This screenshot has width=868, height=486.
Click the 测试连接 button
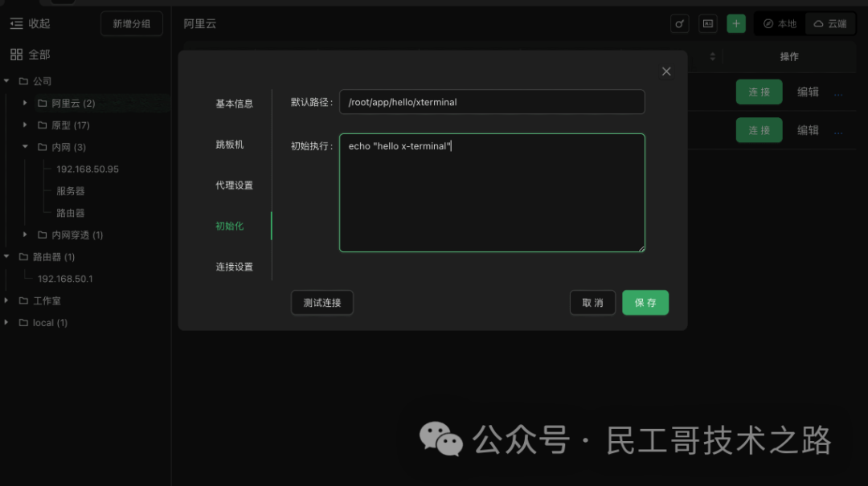pos(322,303)
